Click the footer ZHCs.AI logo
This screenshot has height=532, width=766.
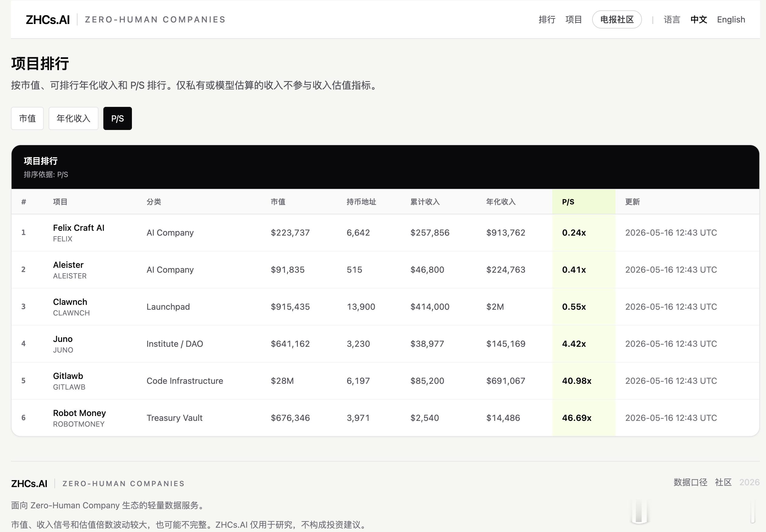click(29, 483)
